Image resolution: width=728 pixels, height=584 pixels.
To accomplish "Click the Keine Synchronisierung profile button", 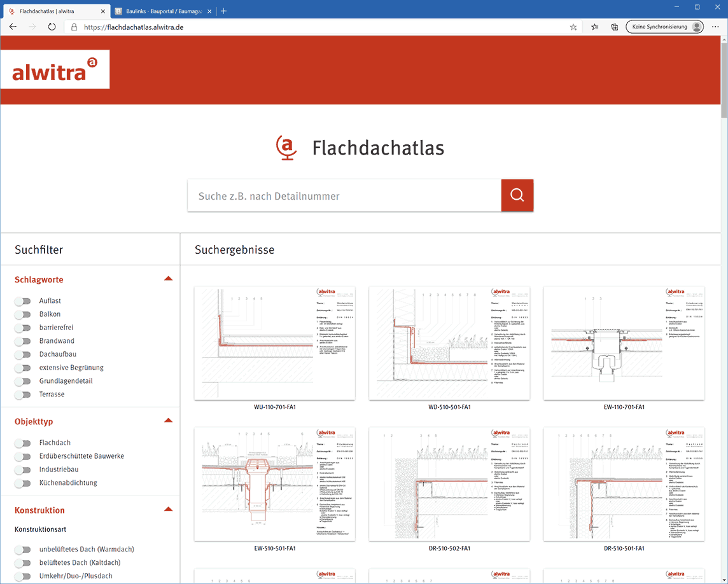I will tap(664, 27).
